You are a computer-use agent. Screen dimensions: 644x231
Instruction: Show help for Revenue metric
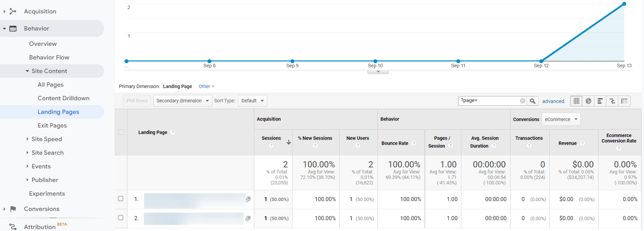[x=582, y=143]
